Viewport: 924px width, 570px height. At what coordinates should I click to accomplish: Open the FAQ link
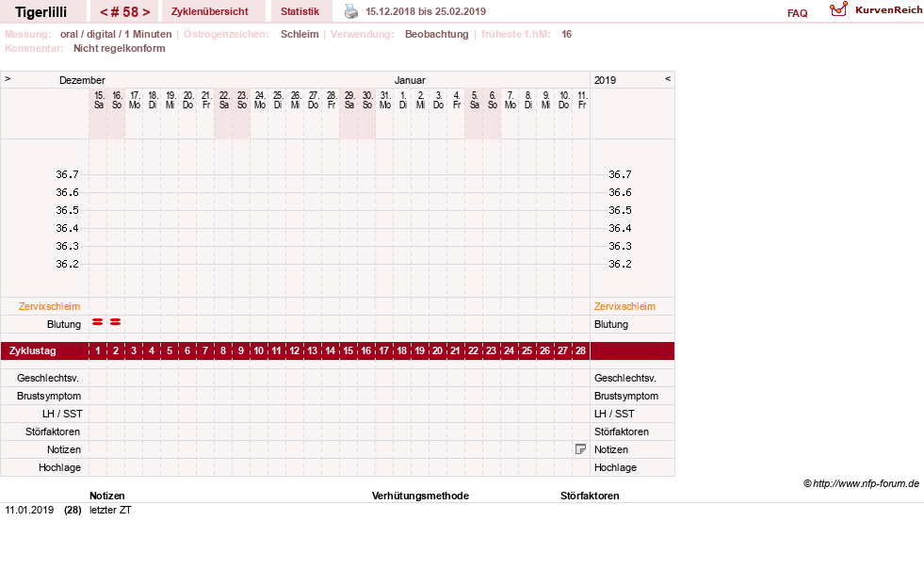pyautogui.click(x=797, y=13)
